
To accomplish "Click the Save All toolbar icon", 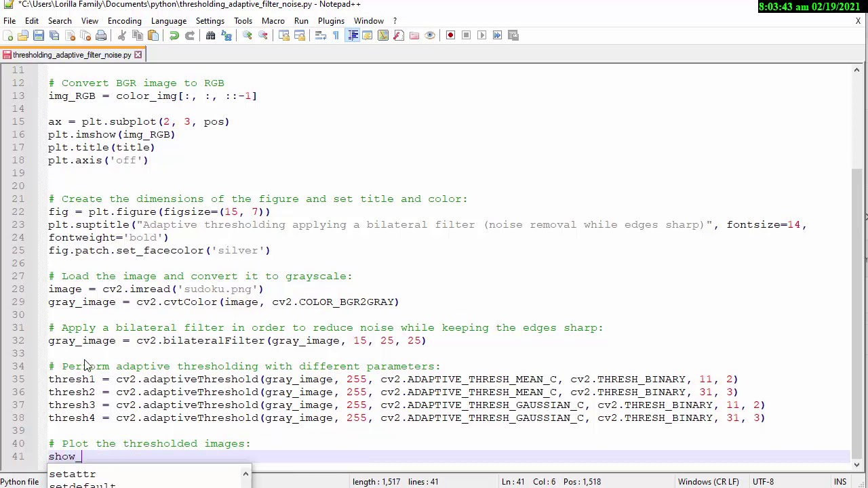I will coord(54,35).
